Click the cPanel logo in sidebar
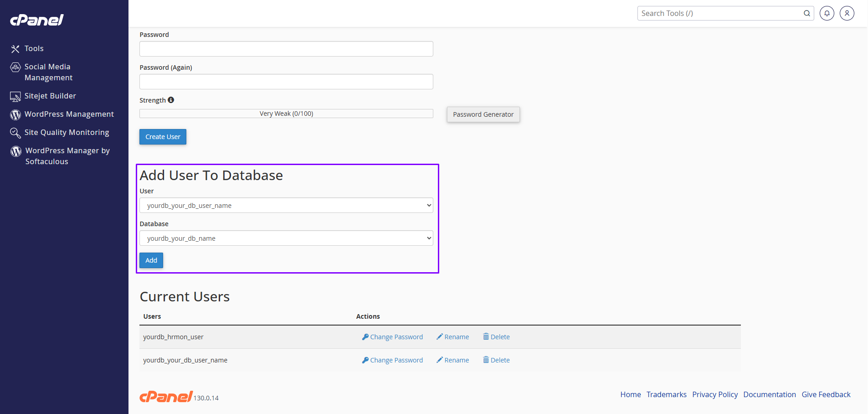This screenshot has height=414, width=868. pos(37,20)
